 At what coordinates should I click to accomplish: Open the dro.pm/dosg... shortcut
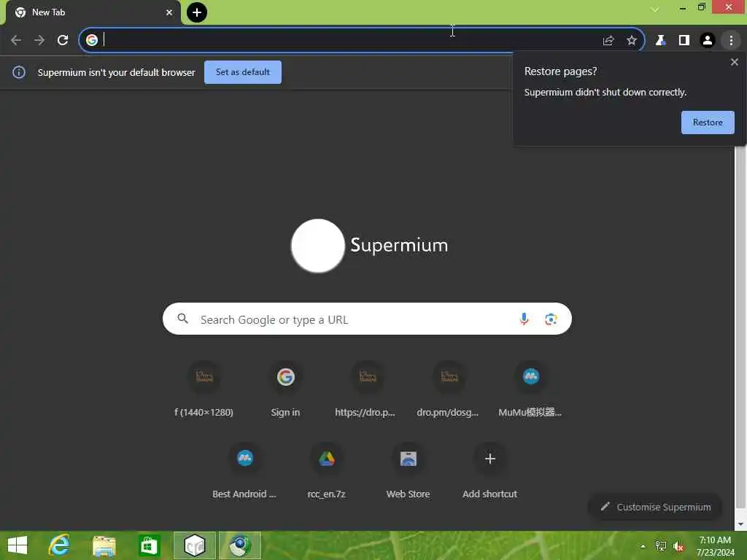point(449,391)
